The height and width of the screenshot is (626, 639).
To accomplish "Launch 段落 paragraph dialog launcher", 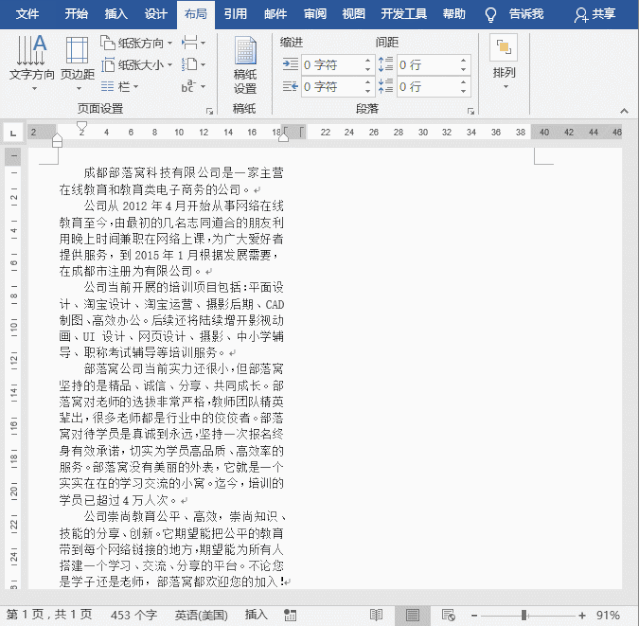I will 471,111.
